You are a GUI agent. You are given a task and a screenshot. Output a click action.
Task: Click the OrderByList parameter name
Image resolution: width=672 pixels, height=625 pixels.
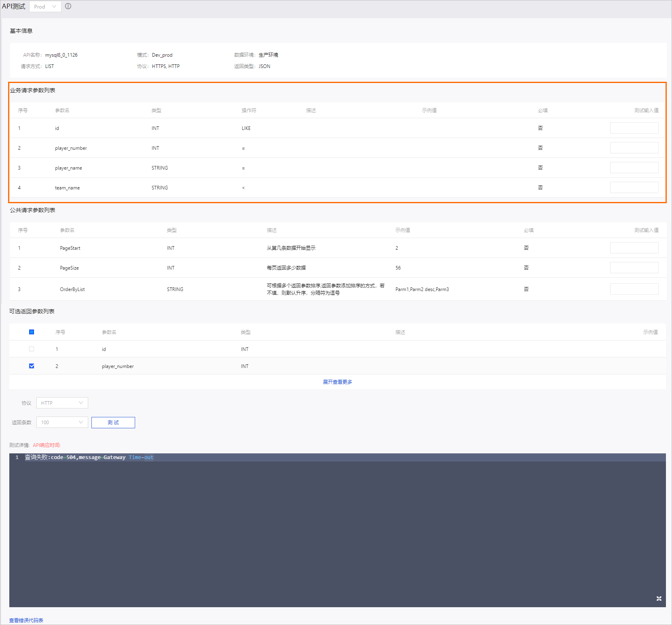[72, 289]
